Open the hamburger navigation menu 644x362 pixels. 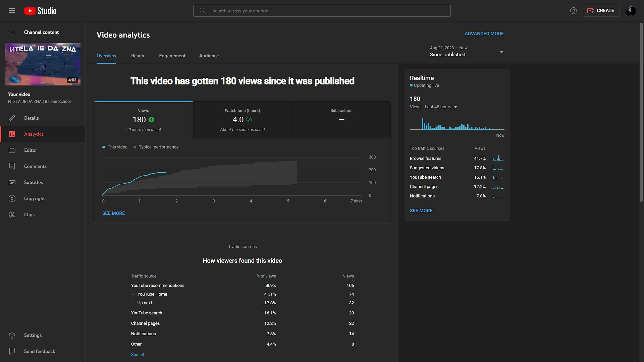click(x=12, y=11)
